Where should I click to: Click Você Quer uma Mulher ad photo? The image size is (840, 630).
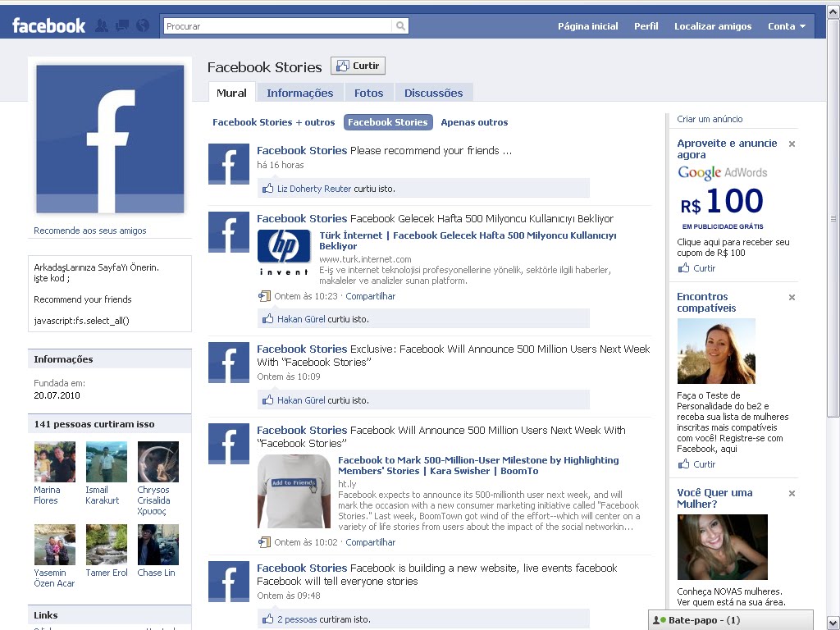pos(722,547)
